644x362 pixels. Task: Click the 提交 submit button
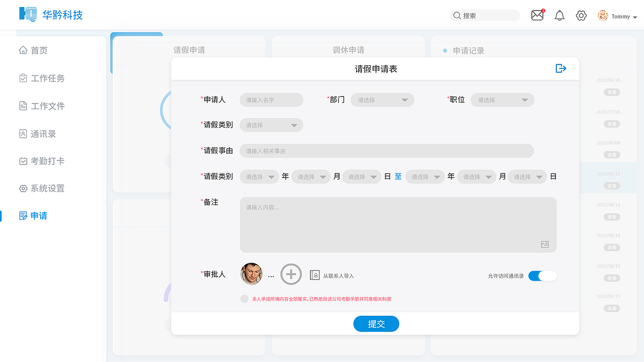coord(376,324)
